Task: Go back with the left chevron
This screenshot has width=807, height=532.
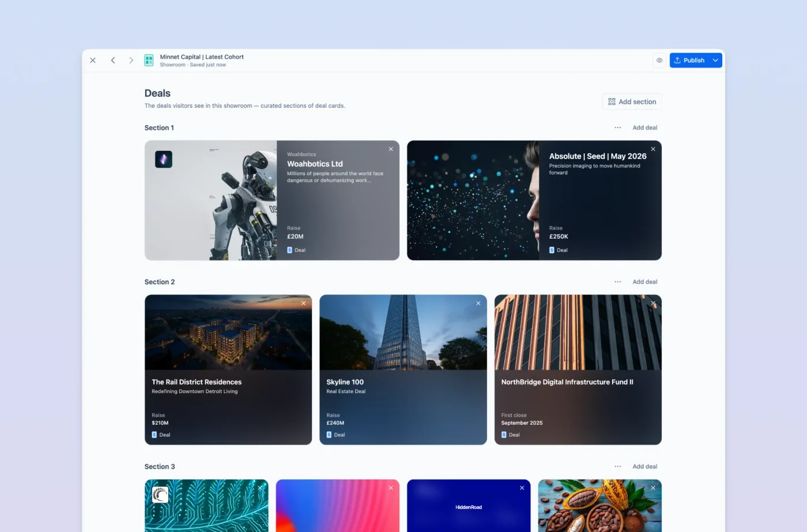Action: [x=113, y=60]
